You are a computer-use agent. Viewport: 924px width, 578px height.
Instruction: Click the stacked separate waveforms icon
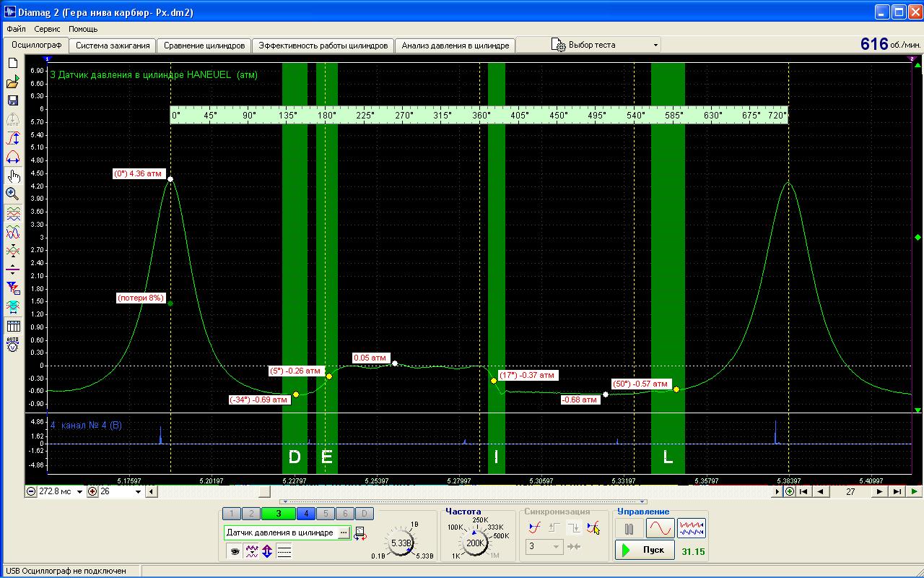click(12, 214)
